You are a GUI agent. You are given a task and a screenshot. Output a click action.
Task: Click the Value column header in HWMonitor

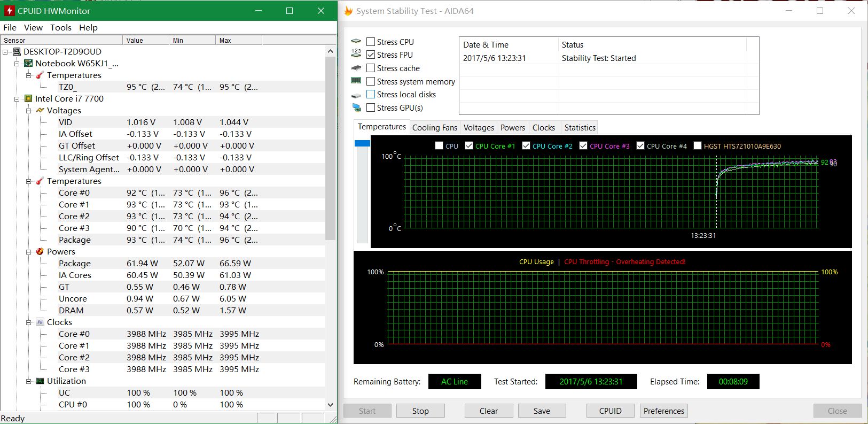(146, 40)
